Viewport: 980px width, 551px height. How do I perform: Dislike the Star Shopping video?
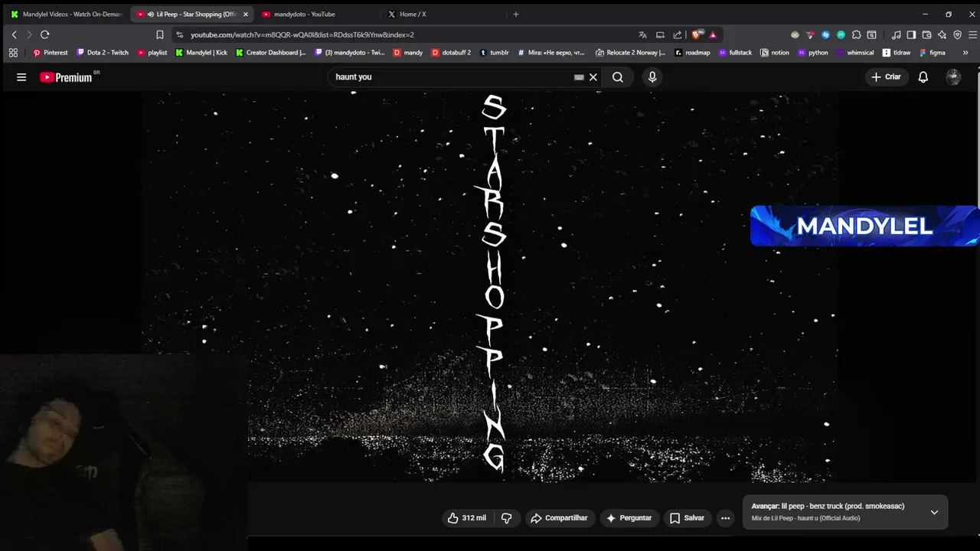[506, 518]
